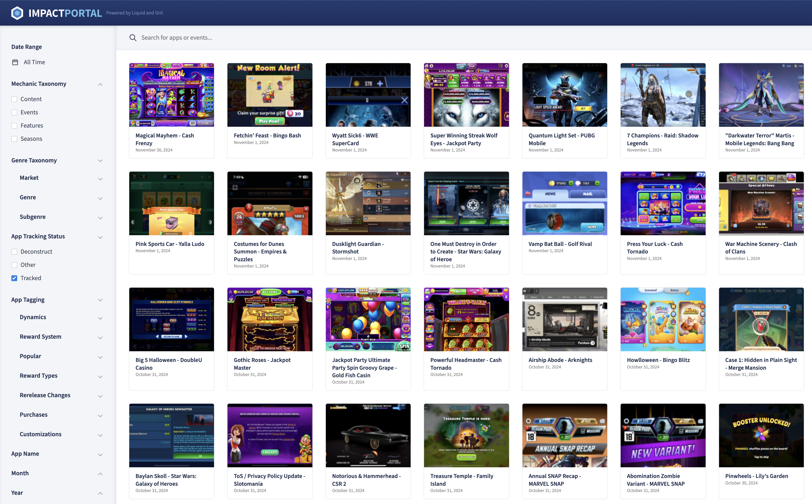Tick the Seasons checkbox
812x504 pixels.
pyautogui.click(x=14, y=139)
